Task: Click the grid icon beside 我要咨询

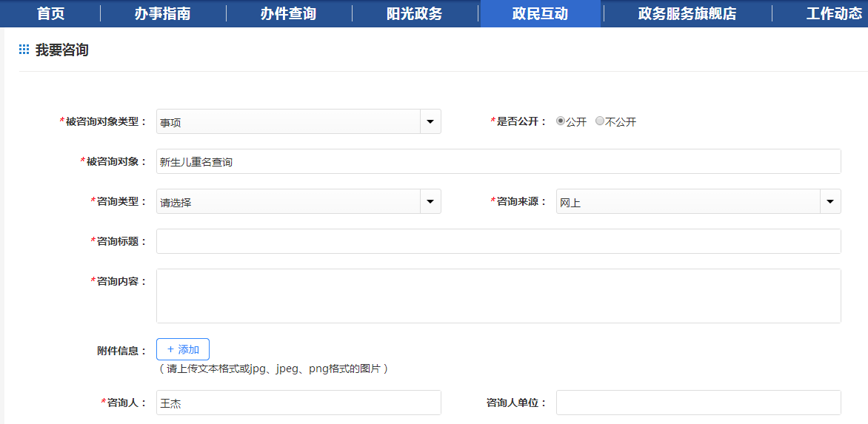Action: [24, 50]
